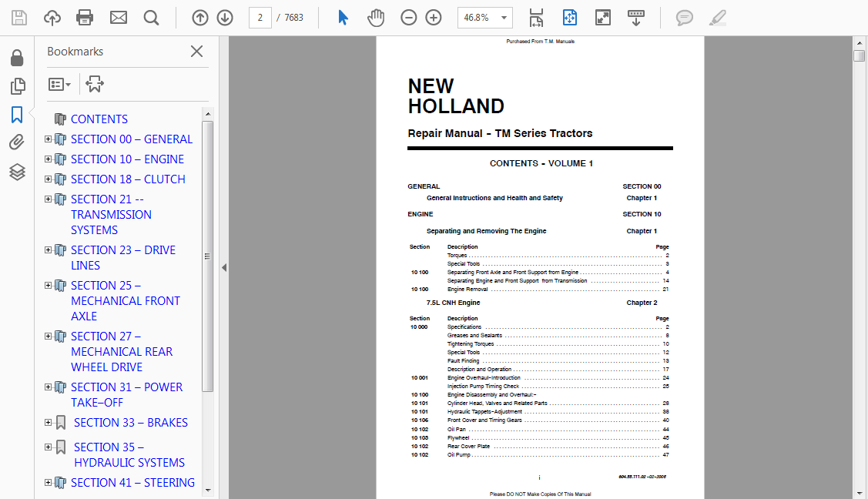Click bookmarks scrollbar up arrow

(208, 114)
